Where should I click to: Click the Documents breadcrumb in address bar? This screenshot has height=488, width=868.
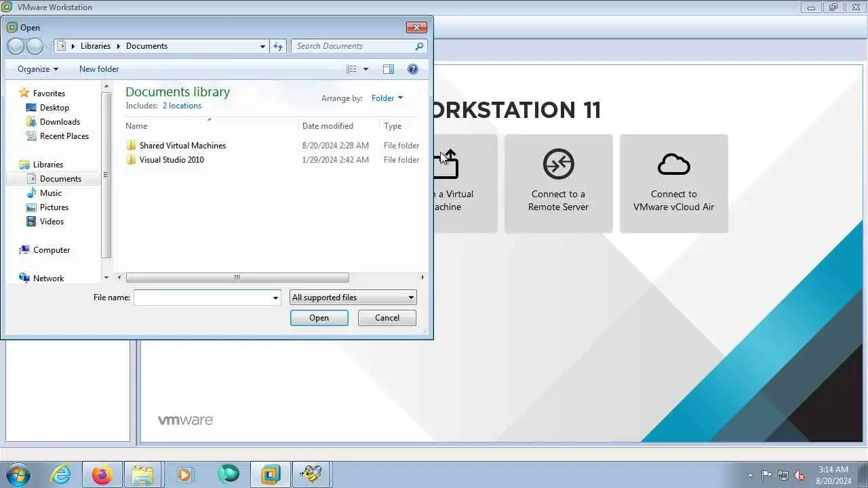click(146, 46)
